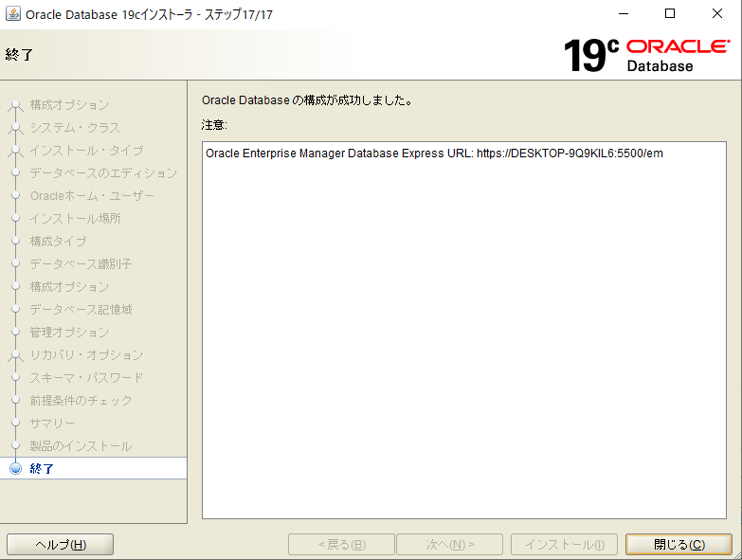Click the Java icon in title bar
742x560 pixels.
[13, 14]
